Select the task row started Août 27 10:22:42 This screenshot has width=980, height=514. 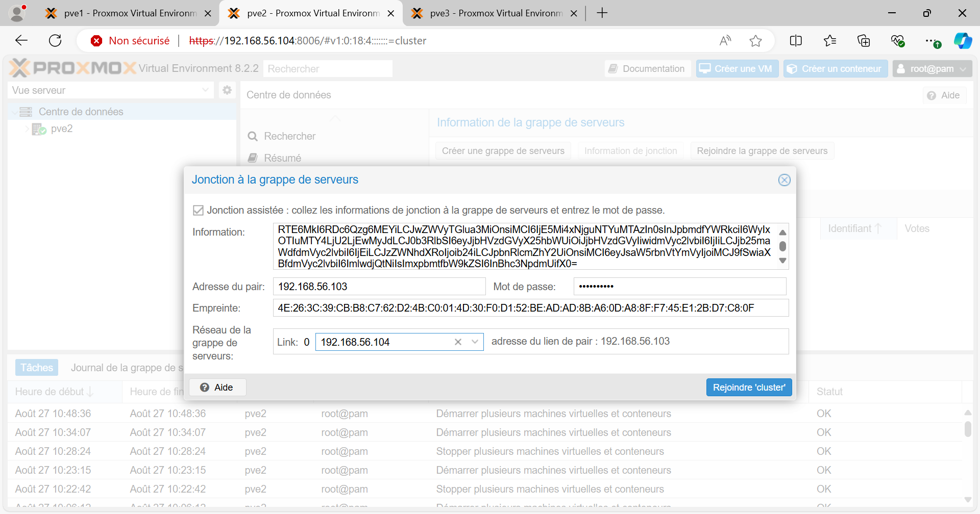(x=485, y=489)
